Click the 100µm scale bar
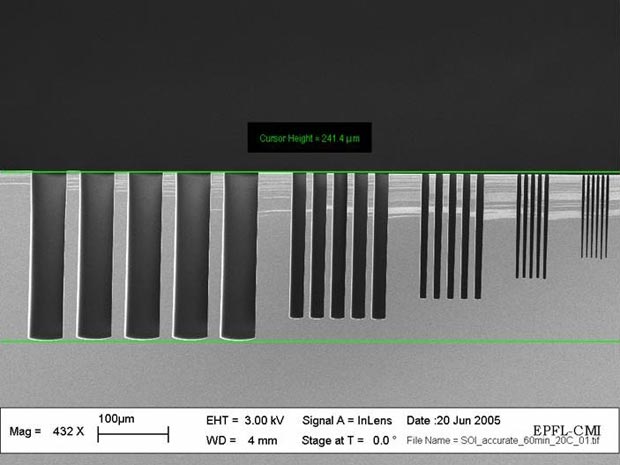Screen dimensions: 620x465 click(x=132, y=433)
